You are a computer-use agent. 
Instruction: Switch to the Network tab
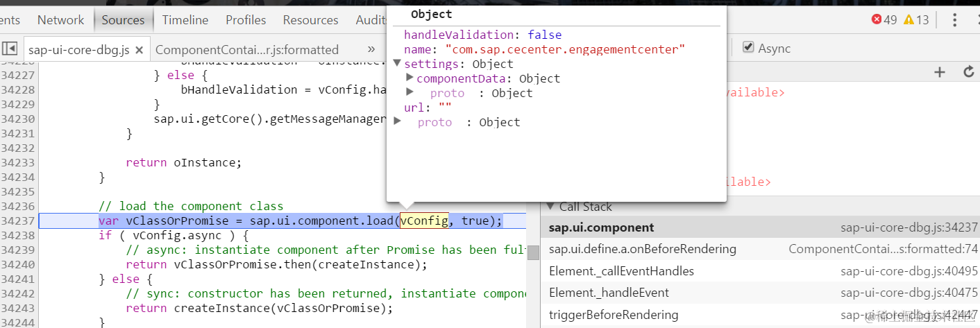tap(60, 20)
